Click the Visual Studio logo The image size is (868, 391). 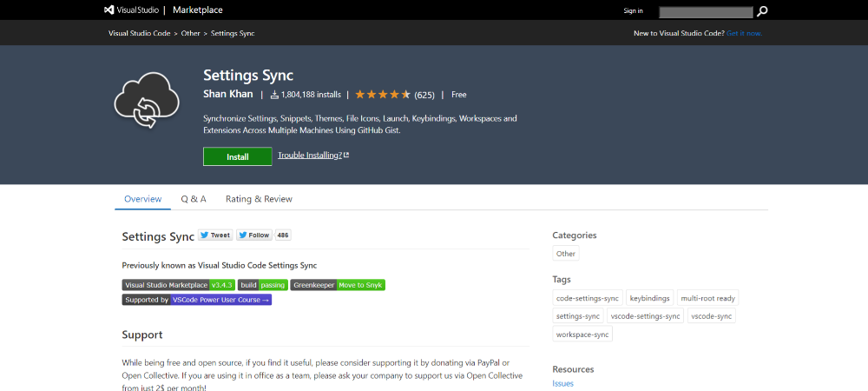(x=131, y=10)
